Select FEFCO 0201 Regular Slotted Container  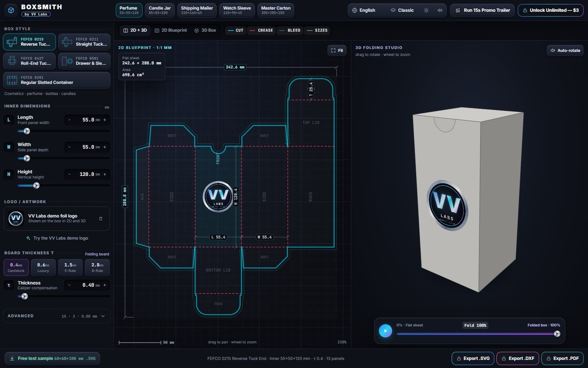57,80
